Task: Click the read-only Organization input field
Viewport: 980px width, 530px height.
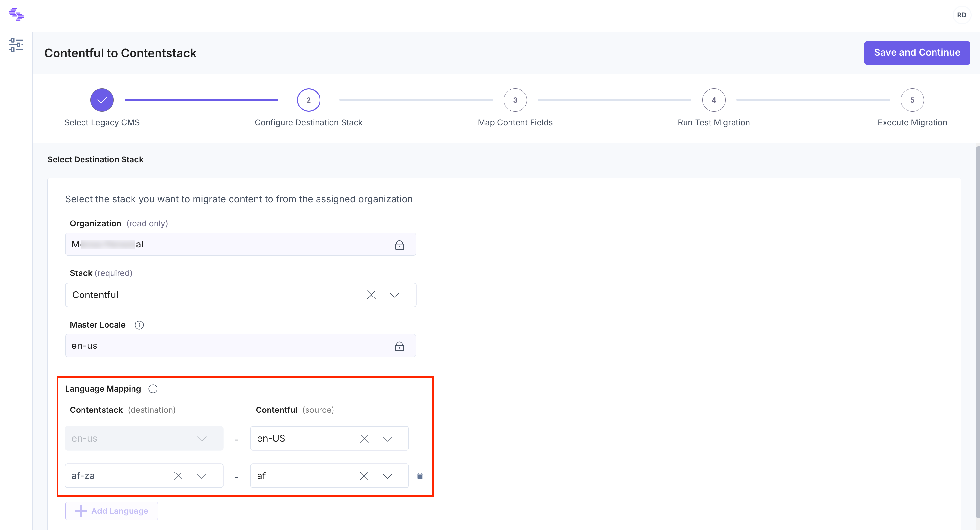Action: tap(240, 244)
